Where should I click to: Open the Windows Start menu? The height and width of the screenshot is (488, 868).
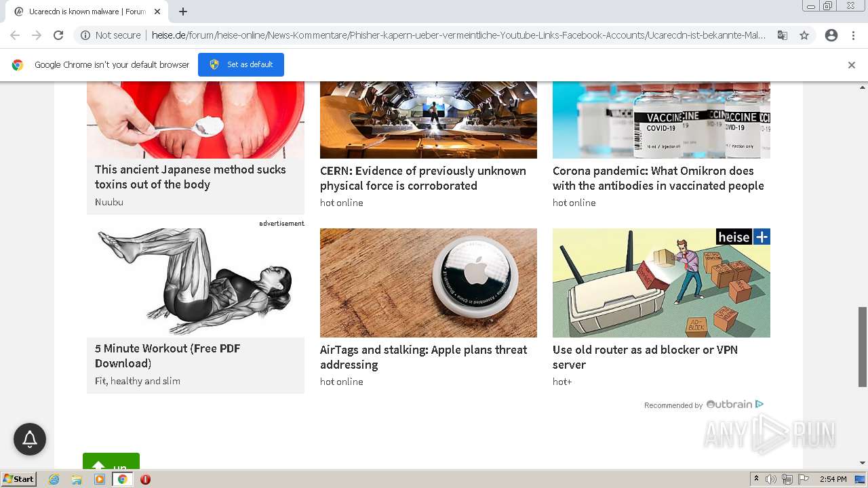point(18,479)
